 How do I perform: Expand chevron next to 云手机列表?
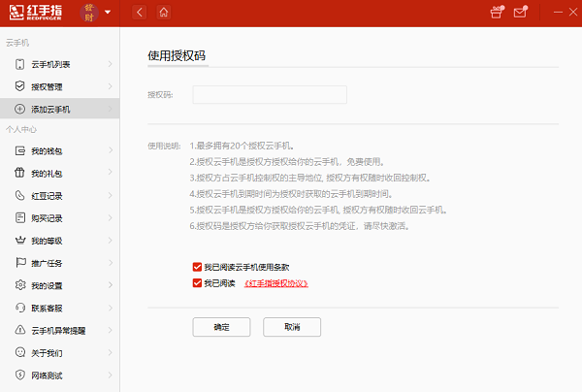(111, 64)
